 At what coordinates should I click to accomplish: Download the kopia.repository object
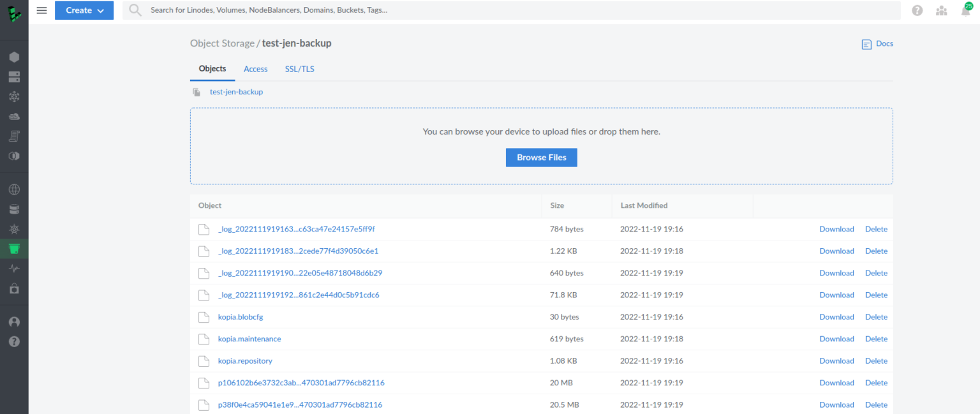[x=836, y=360]
